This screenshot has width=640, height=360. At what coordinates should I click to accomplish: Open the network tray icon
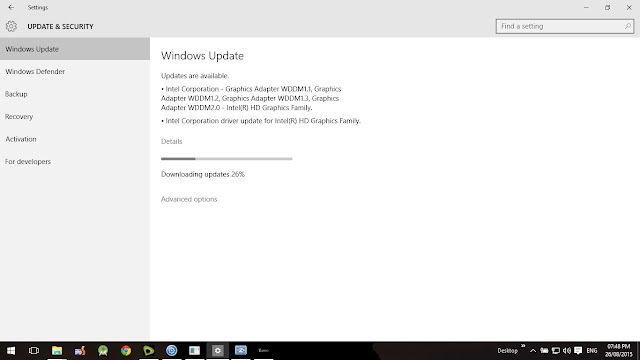(556, 351)
